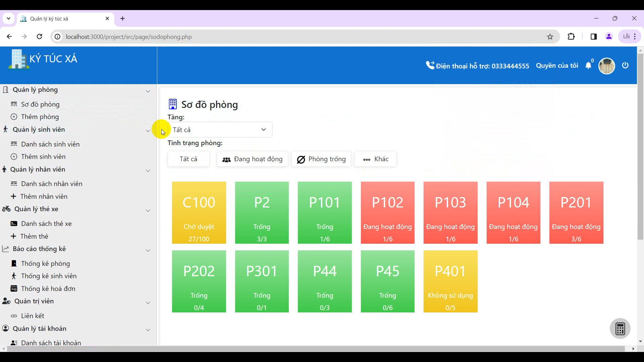This screenshot has height=362, width=644.
Task: Open Sơ đồ phòng in the sidebar
Action: (40, 104)
